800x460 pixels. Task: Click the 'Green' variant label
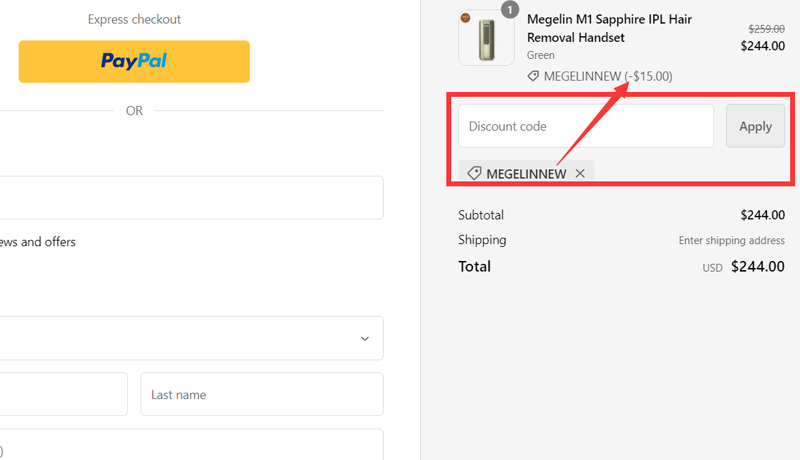(x=540, y=55)
